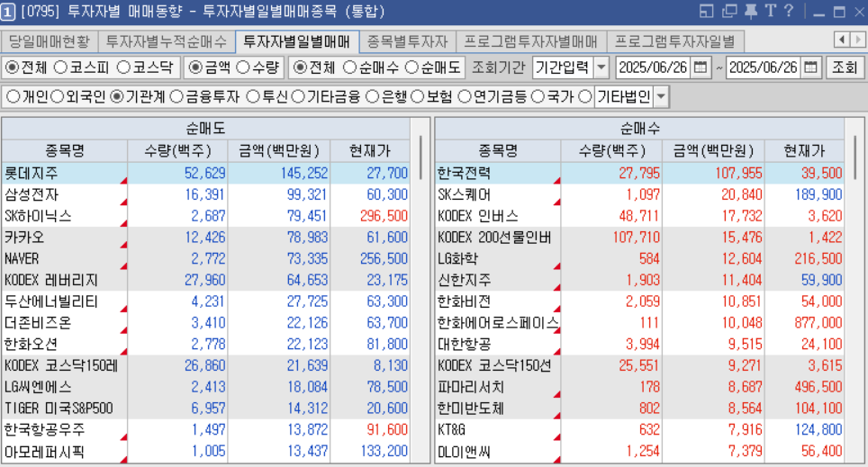This screenshot has height=467, width=868.
Task: Select 기관계 investor radio button
Action: [117, 97]
